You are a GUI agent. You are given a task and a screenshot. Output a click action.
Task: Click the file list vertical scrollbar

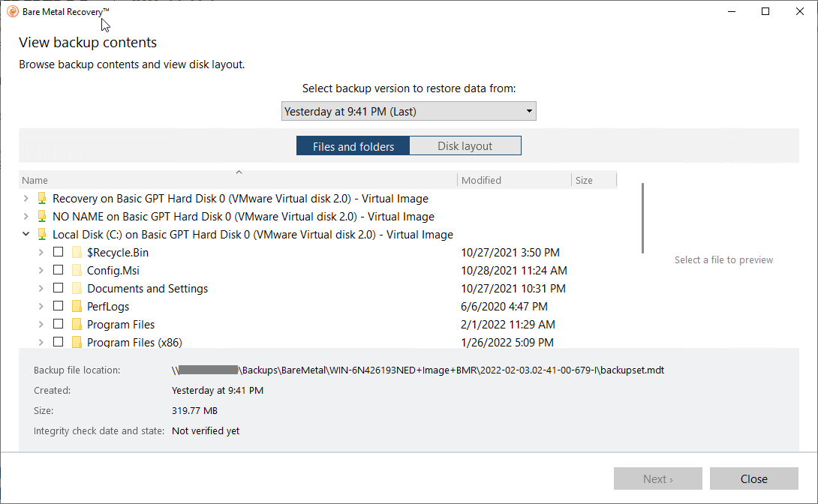[x=642, y=217]
